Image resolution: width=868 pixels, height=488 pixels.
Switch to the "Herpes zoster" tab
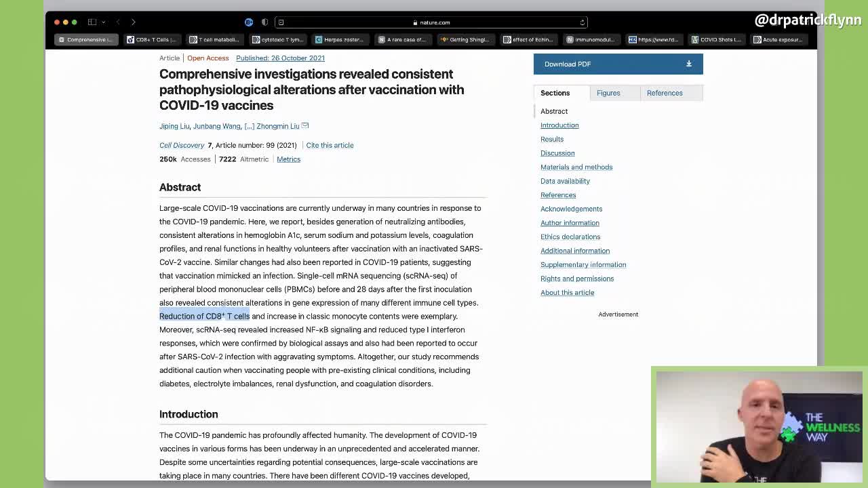(x=340, y=39)
